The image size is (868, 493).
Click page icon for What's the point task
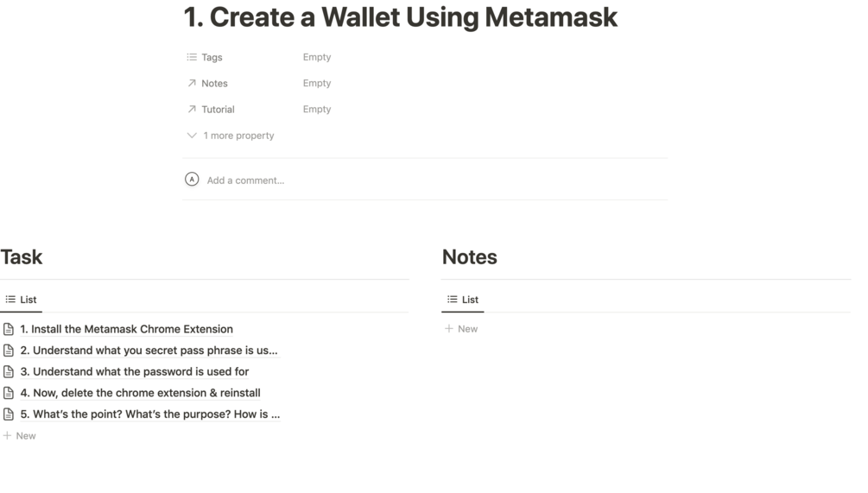[9, 414]
